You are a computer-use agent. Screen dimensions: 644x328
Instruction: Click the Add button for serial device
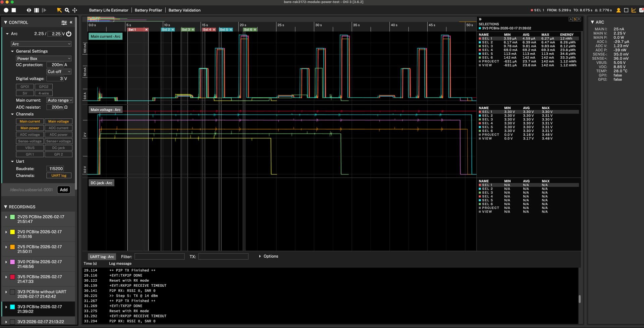64,190
